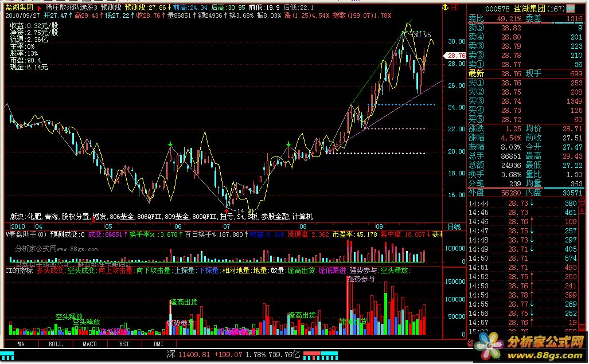This screenshot has height=364, width=589.
Task: Click the 2010 year label on the date axis
Action: [18, 226]
